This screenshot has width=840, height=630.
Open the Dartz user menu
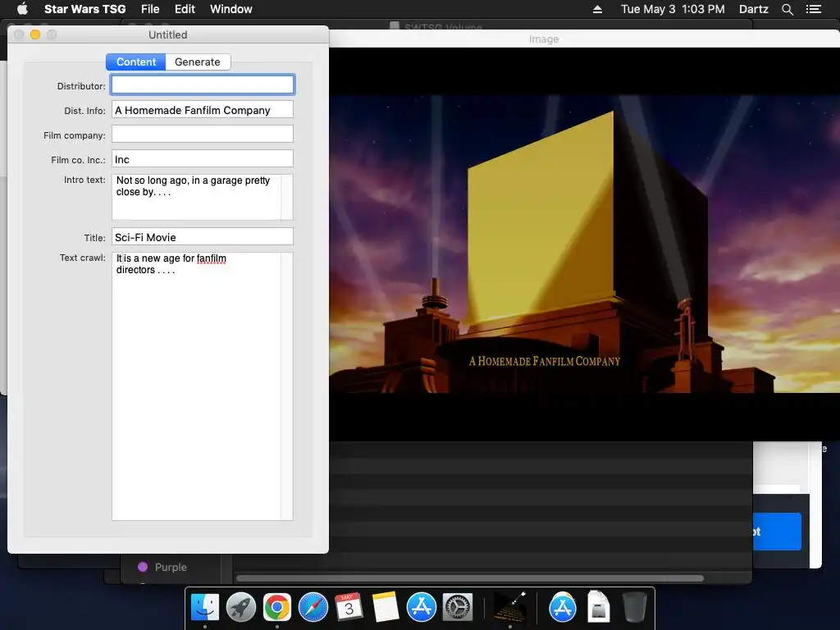(753, 9)
